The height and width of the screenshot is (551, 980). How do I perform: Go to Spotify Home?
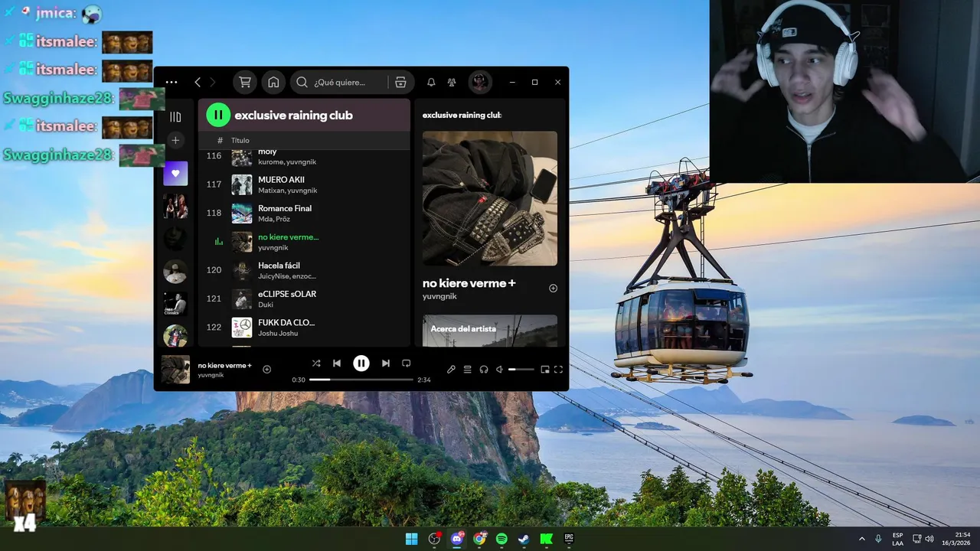273,82
